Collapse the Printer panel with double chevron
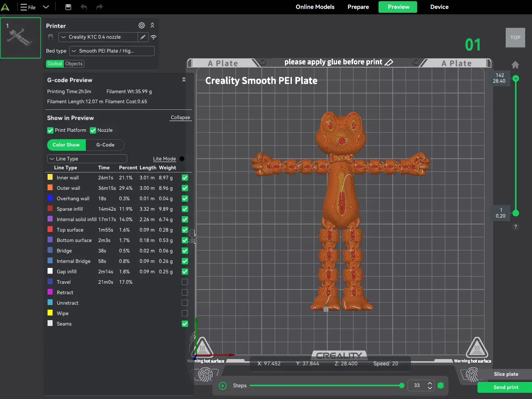Viewport: 532px width, 399px height. pyautogui.click(x=152, y=25)
